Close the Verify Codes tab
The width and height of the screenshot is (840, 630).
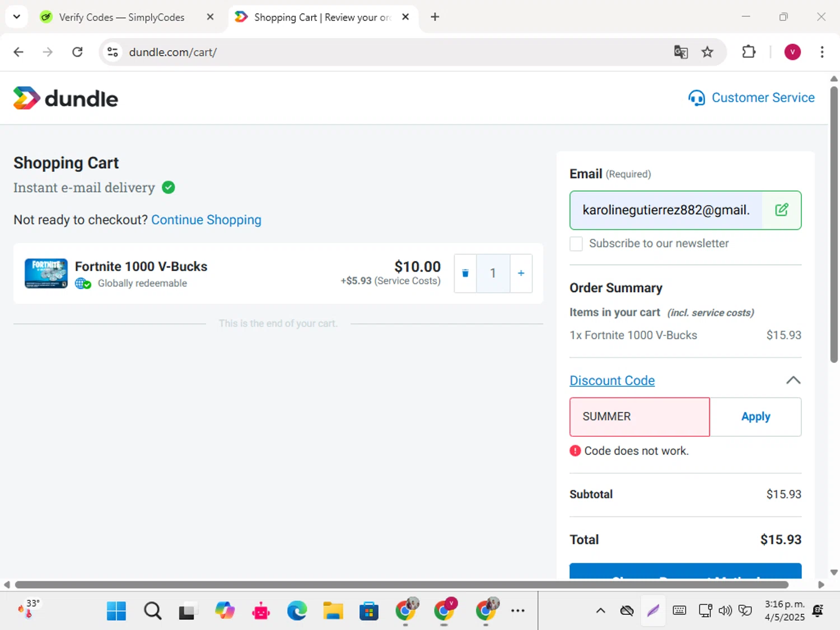click(x=210, y=17)
